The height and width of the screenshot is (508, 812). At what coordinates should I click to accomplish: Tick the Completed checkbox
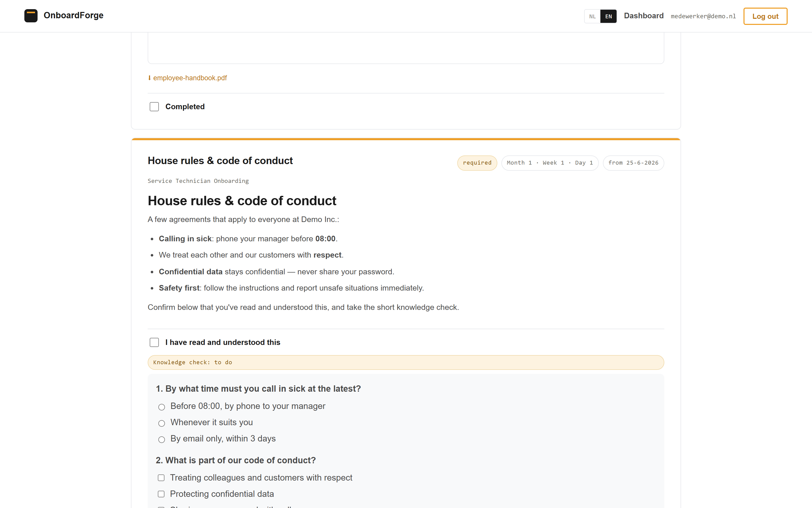pyautogui.click(x=154, y=107)
